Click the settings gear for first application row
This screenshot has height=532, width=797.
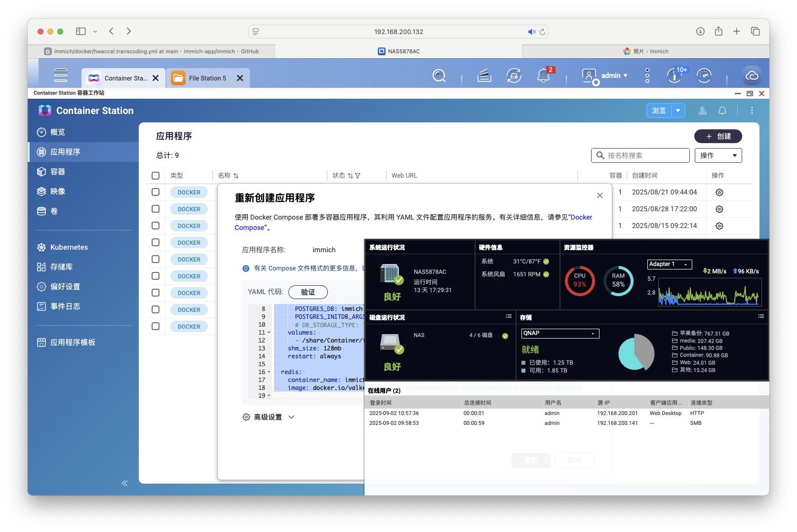pos(719,192)
